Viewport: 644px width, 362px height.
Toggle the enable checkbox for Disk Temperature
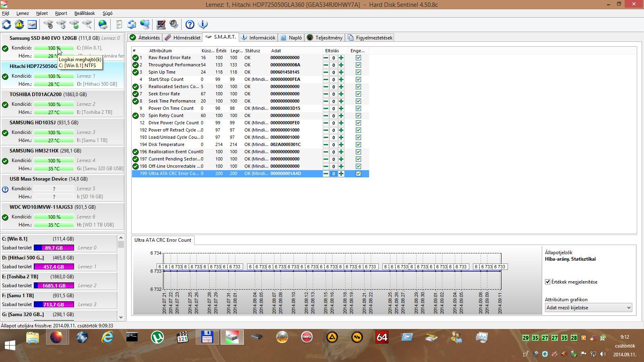tap(358, 145)
